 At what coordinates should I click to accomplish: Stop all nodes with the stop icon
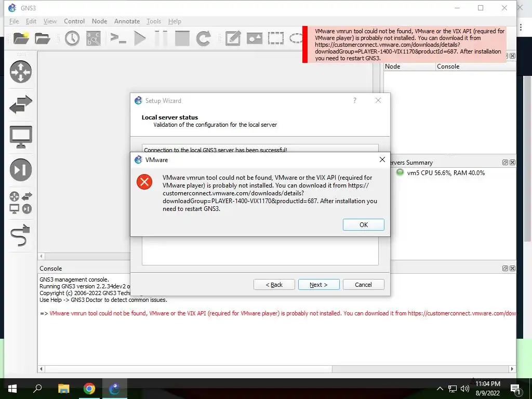click(182, 38)
